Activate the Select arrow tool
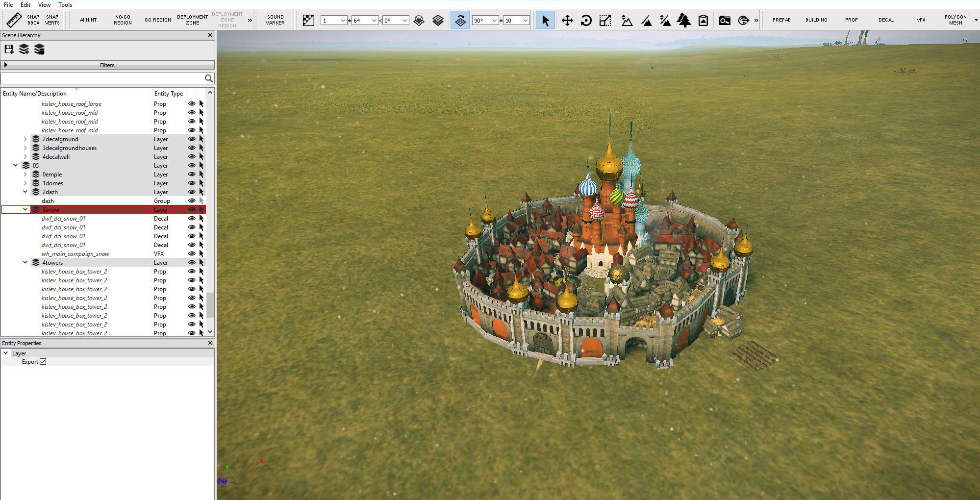The image size is (980, 500). coord(545,20)
